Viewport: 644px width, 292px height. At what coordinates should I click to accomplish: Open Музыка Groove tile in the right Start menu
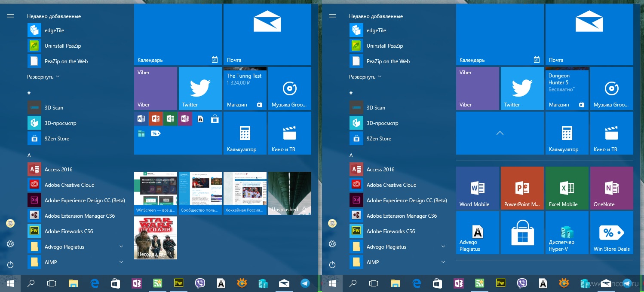pyautogui.click(x=612, y=88)
